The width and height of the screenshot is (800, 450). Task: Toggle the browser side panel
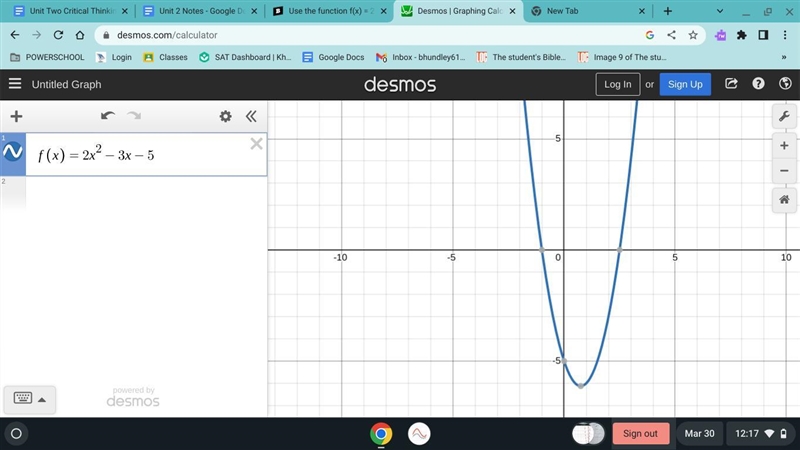coord(763,35)
